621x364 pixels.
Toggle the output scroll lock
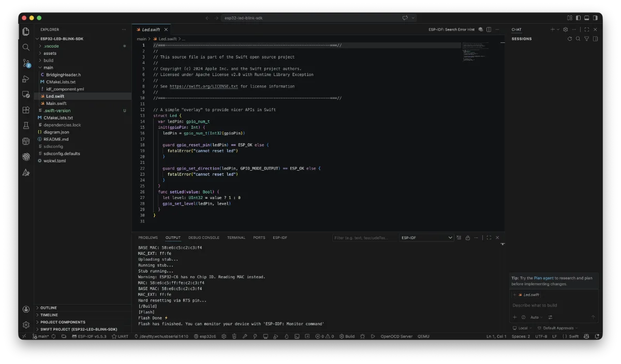coord(468,238)
